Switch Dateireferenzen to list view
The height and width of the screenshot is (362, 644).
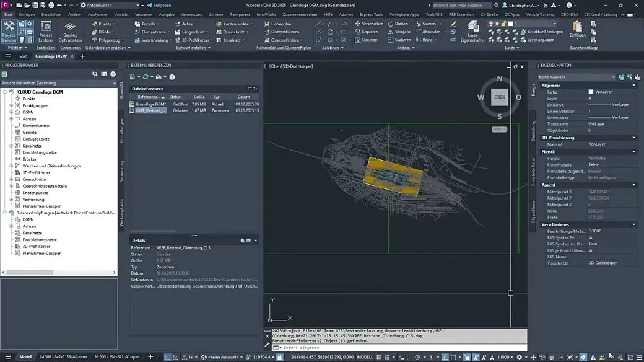pos(250,89)
